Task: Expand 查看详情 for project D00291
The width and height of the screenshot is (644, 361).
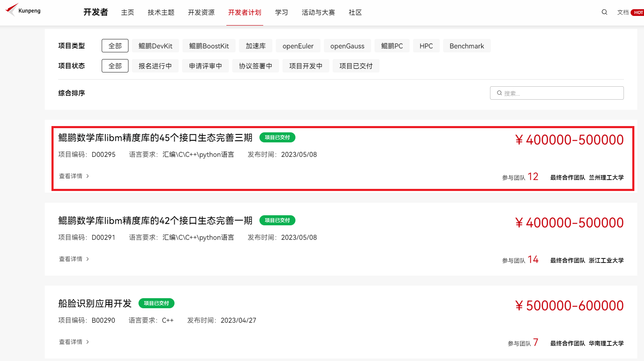Action: tap(74, 259)
